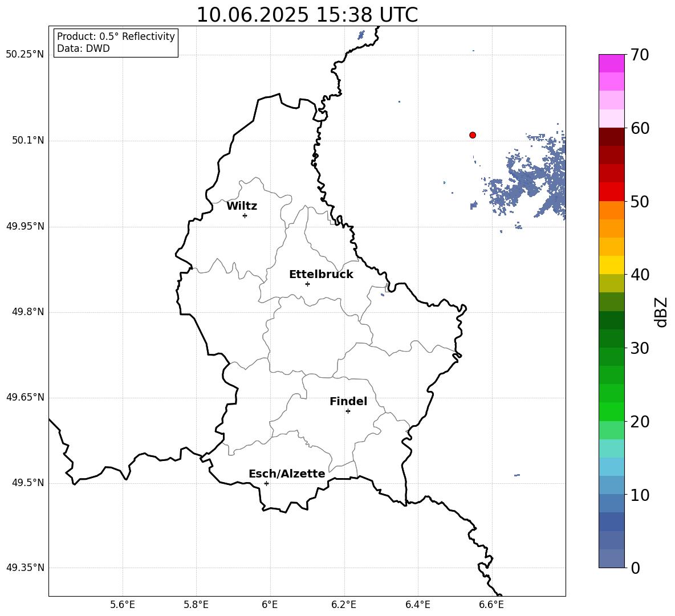Click the 6.6°E longitude label
This screenshot has width=675, height=616.
coord(491,605)
